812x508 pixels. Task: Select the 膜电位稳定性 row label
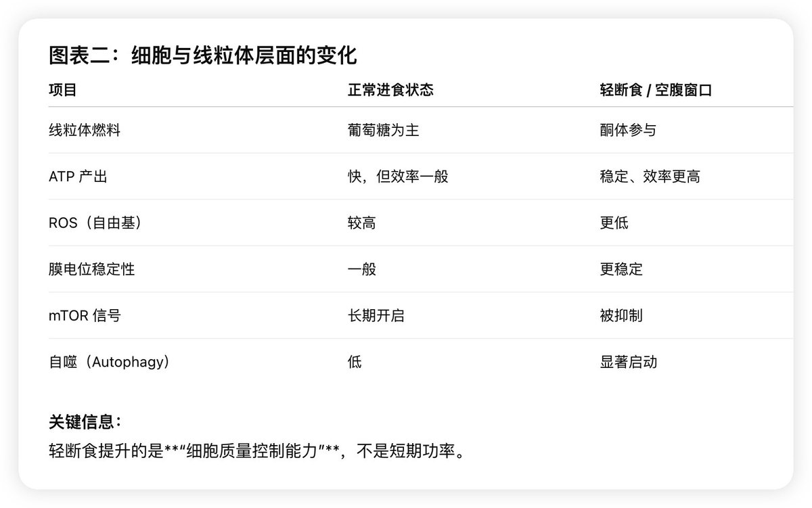(91, 269)
